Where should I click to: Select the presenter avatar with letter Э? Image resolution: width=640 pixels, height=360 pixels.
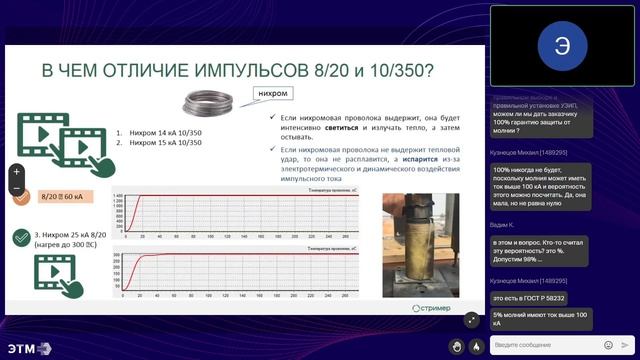(x=562, y=46)
